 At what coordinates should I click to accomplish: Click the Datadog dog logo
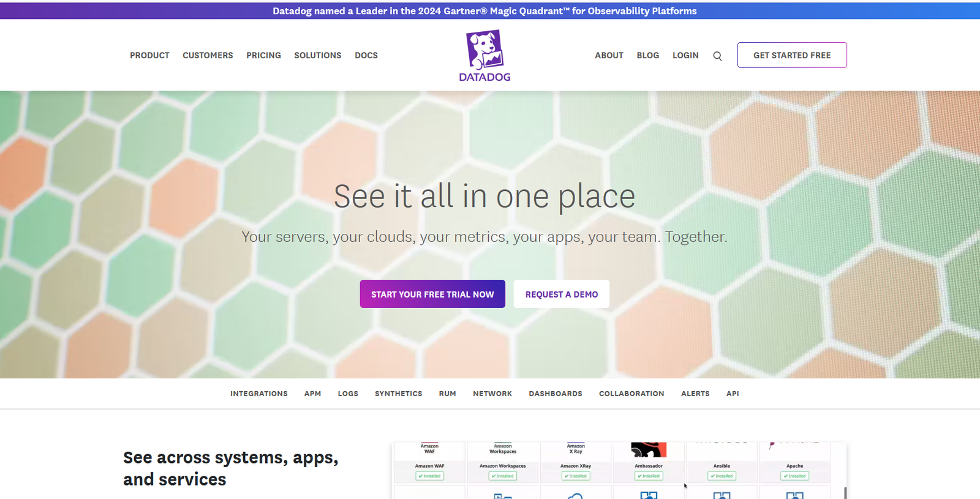484,56
